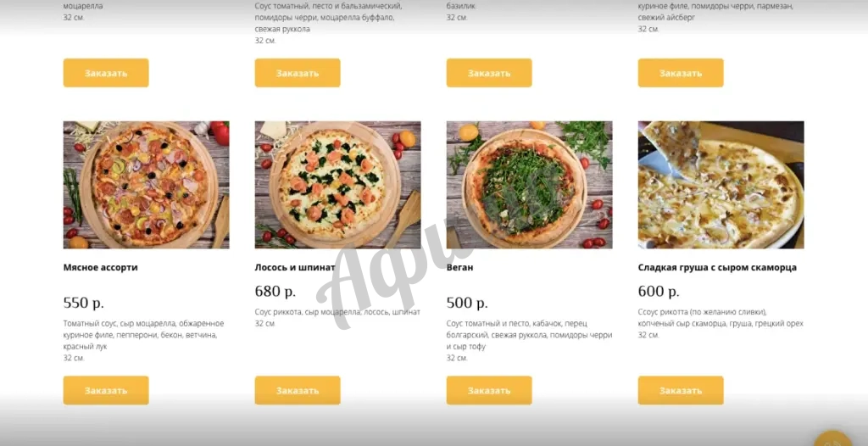Click the Веган pizza name
This screenshot has width=868, height=446.
point(460,268)
